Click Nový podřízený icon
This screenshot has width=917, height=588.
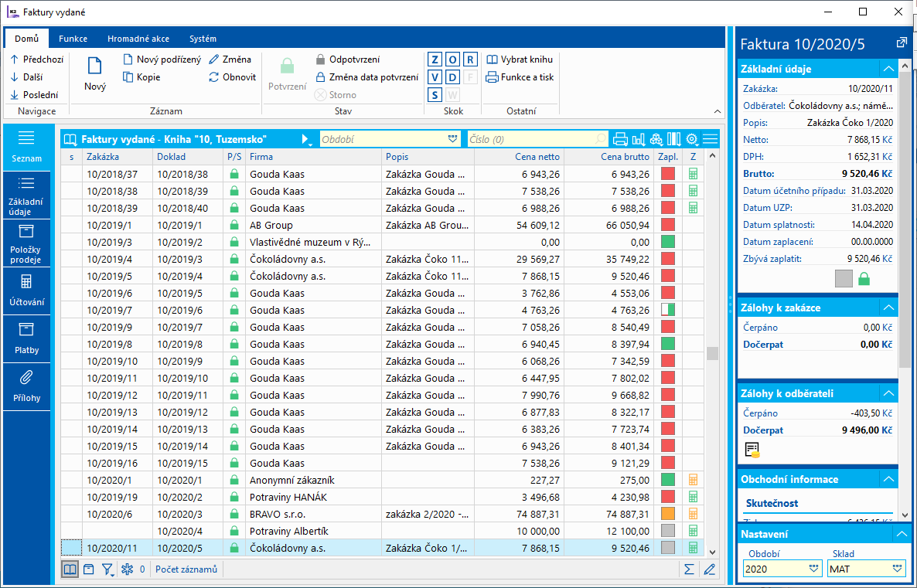click(x=128, y=59)
